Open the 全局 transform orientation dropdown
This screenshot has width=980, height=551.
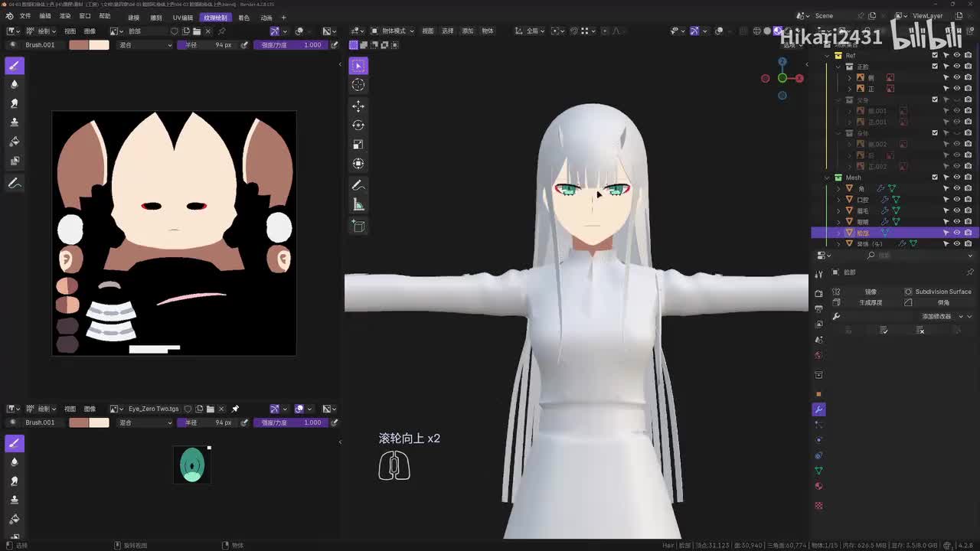pos(531,31)
